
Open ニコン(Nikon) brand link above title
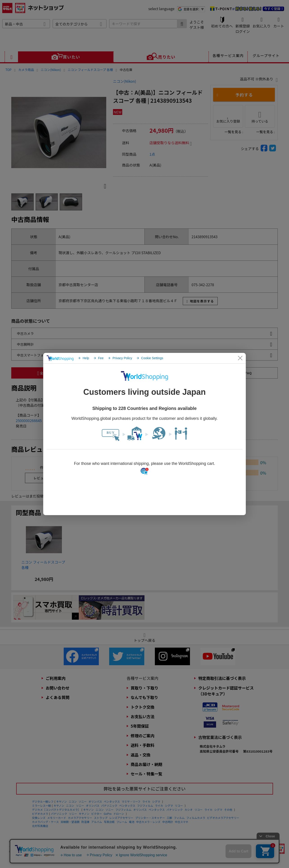[x=124, y=81]
